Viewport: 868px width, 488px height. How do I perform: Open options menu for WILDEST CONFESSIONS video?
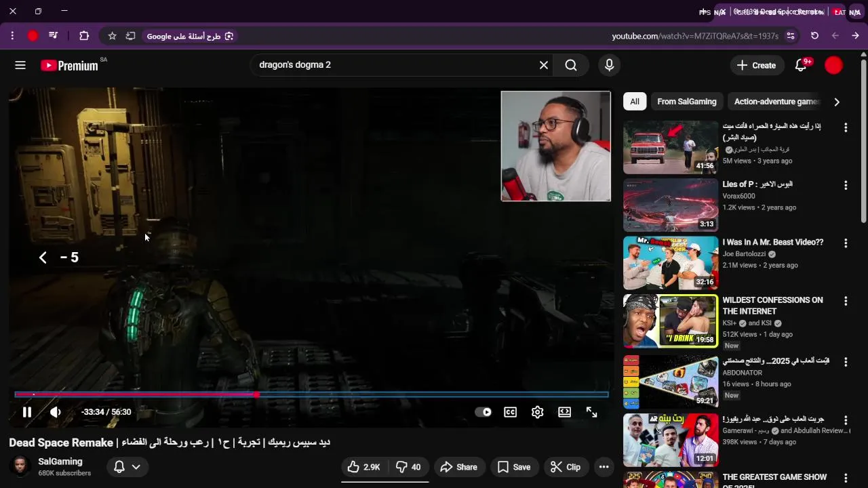click(846, 301)
